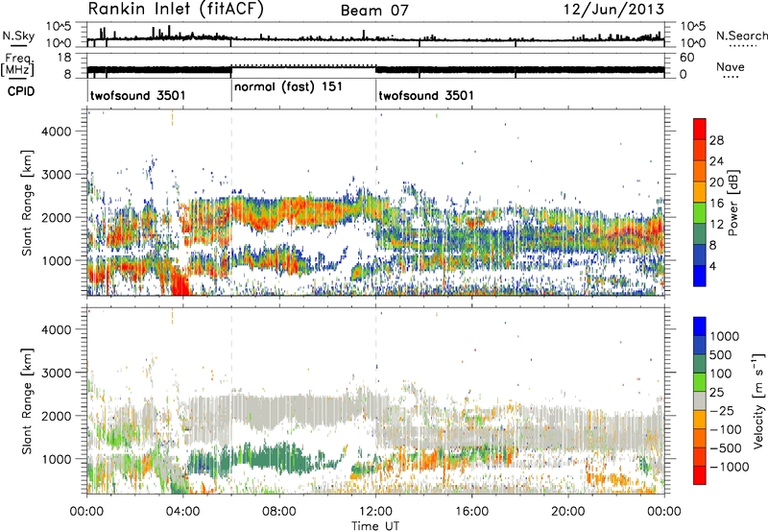This screenshot has width=768, height=532.
Task: Click the '3000' range tick in velocity panel
Action: 57,373
